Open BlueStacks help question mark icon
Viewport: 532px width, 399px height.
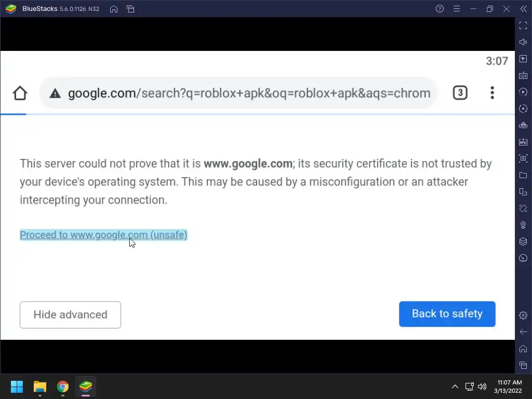click(440, 9)
